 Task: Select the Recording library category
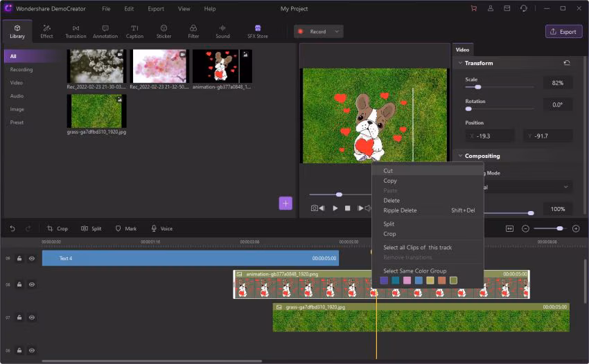click(x=21, y=69)
